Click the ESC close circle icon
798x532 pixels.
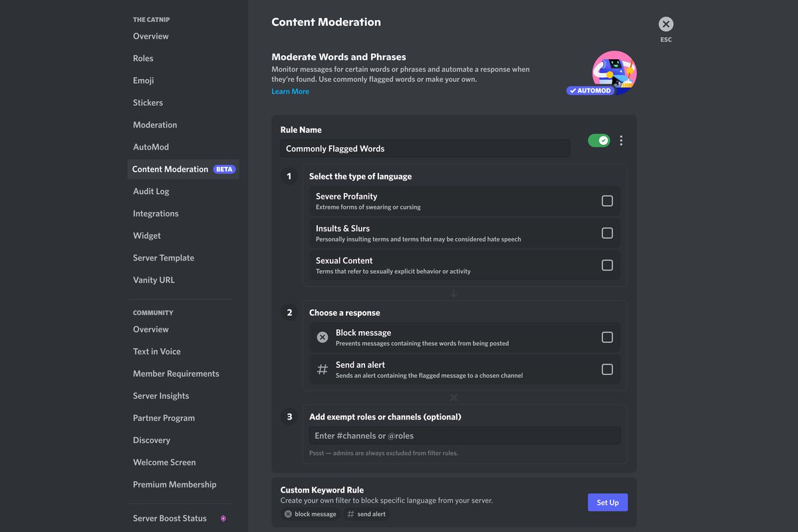click(666, 25)
